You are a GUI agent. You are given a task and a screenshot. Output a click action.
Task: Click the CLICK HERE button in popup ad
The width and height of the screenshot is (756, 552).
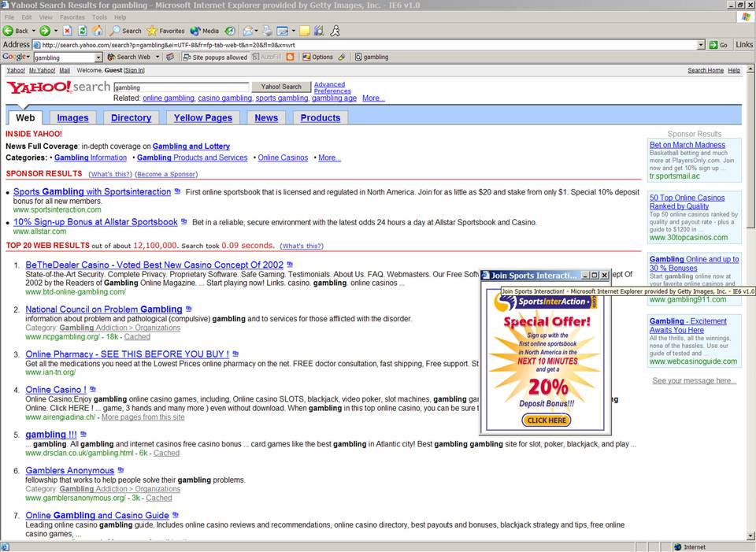546,420
